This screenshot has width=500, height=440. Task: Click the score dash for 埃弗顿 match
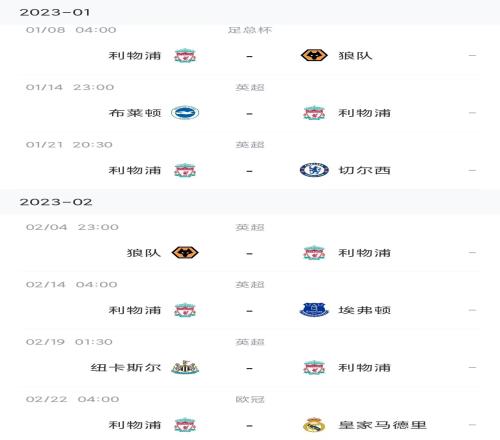(x=249, y=311)
